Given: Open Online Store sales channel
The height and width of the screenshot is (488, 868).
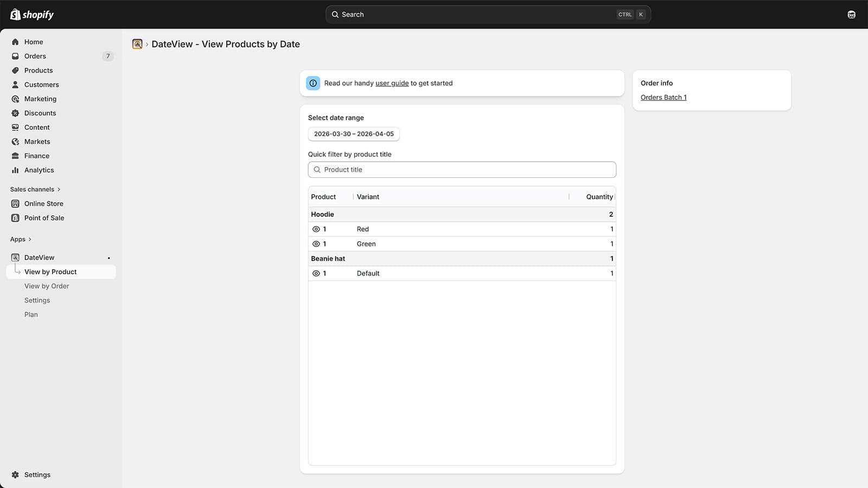Looking at the screenshot, I should point(44,203).
